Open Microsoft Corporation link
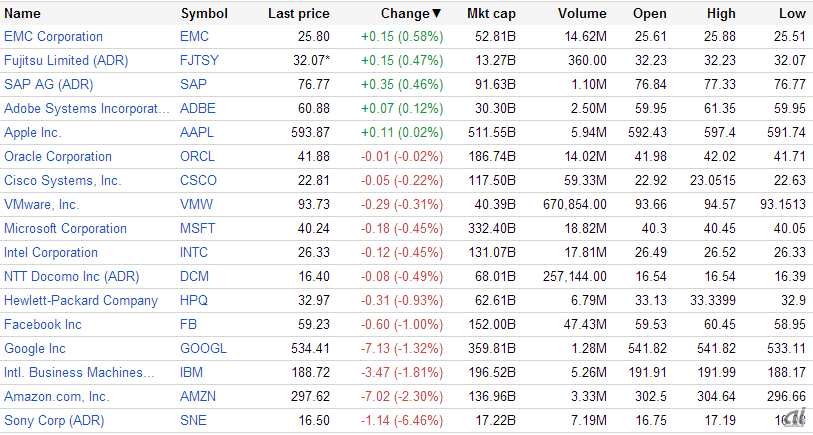The image size is (813, 435). coord(65,228)
